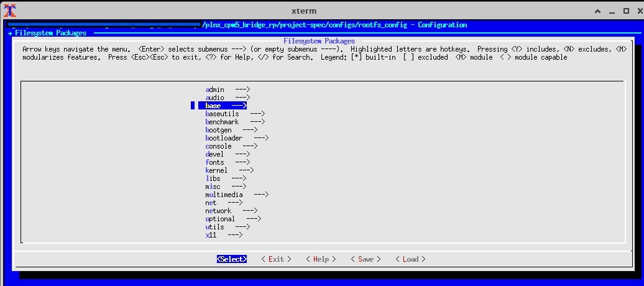This screenshot has height=286, width=644.
Task: Click Save to write the configuration
Action: pos(366,259)
